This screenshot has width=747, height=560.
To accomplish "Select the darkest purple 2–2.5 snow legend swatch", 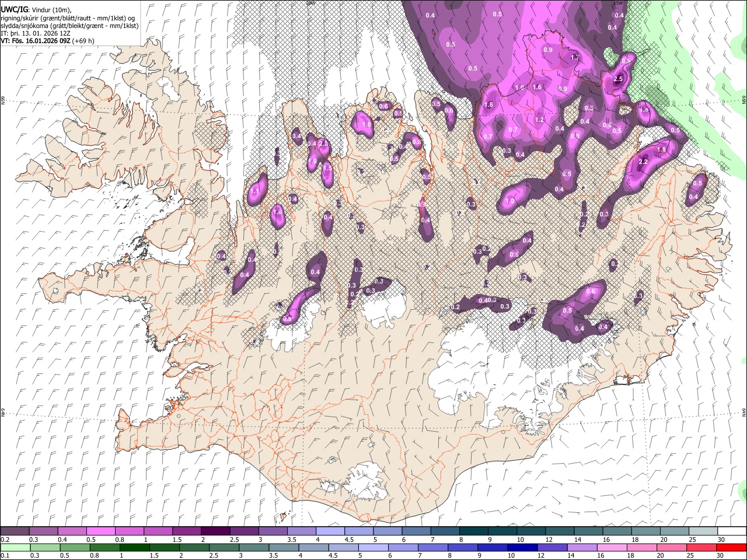I will [215, 531].
